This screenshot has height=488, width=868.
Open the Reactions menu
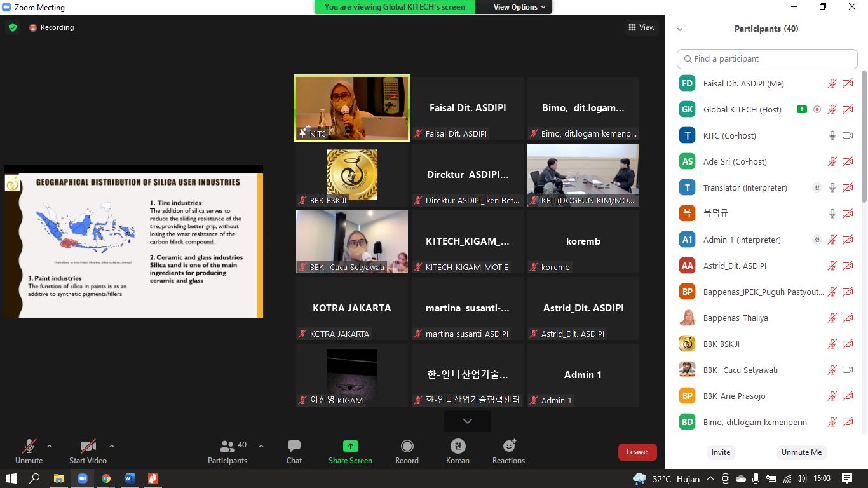[508, 452]
